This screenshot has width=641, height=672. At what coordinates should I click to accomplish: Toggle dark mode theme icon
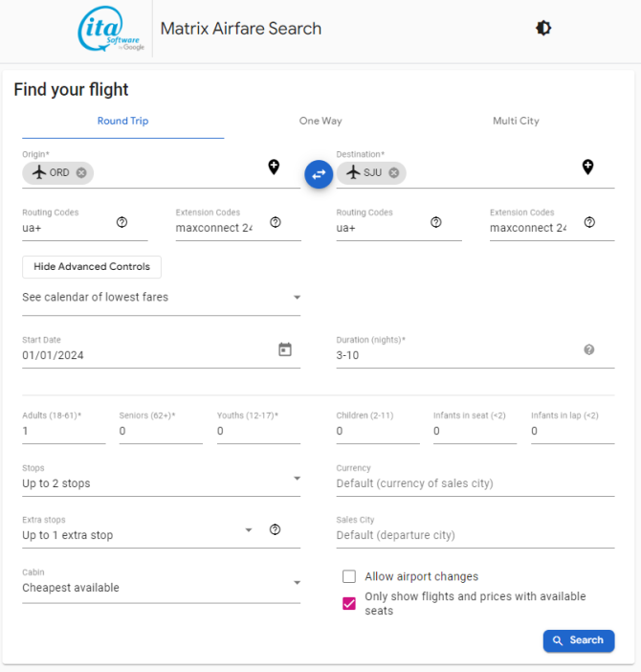click(x=543, y=29)
